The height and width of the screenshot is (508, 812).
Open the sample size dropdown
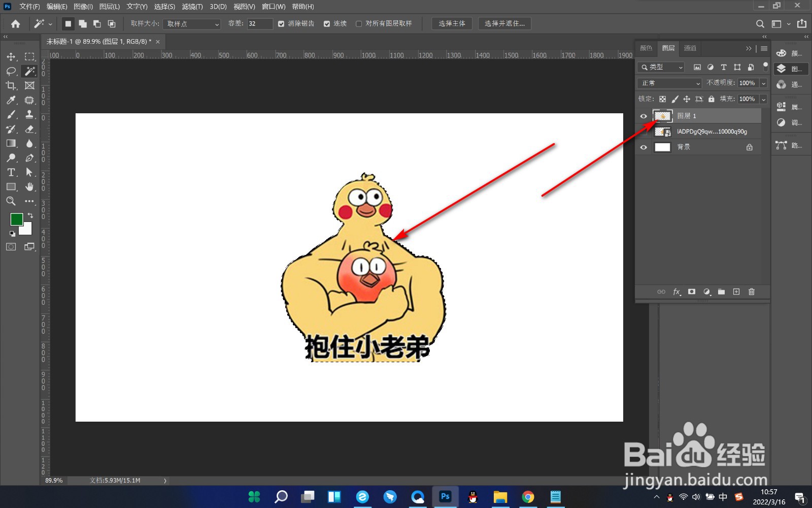point(192,24)
